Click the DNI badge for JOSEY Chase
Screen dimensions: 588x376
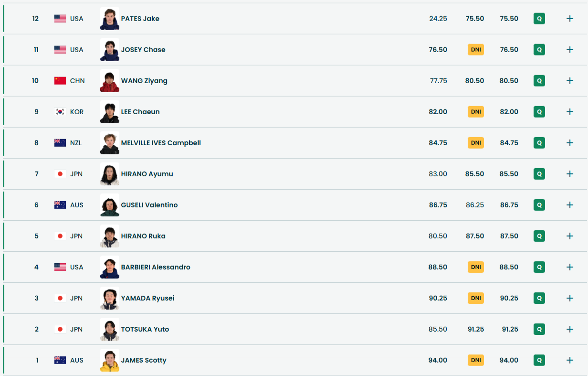pyautogui.click(x=476, y=50)
